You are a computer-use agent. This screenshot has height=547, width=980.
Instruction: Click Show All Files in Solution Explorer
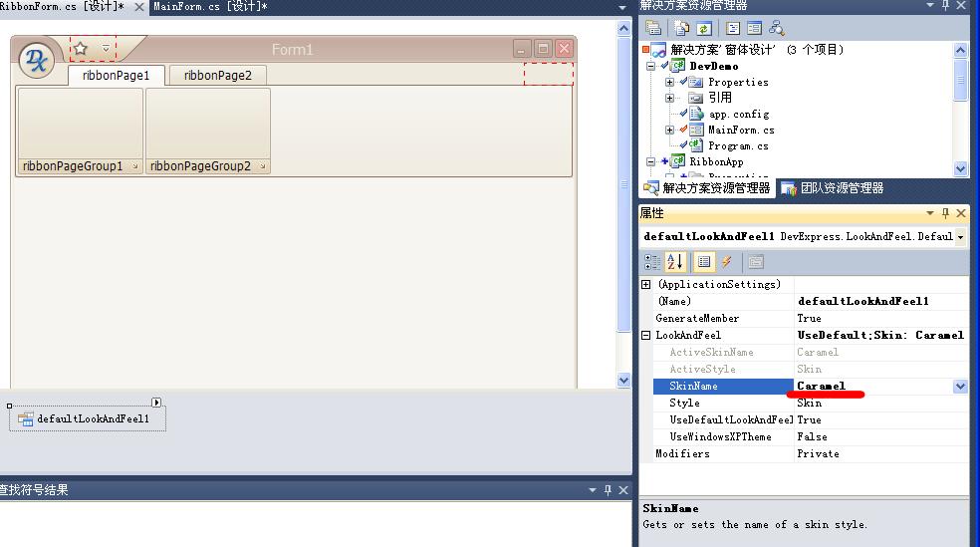pos(682,28)
